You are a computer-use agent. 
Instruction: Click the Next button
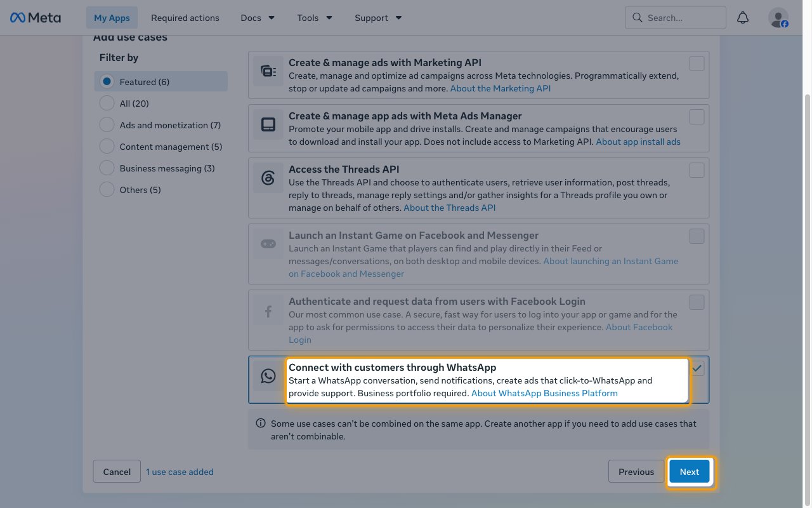[690, 472]
